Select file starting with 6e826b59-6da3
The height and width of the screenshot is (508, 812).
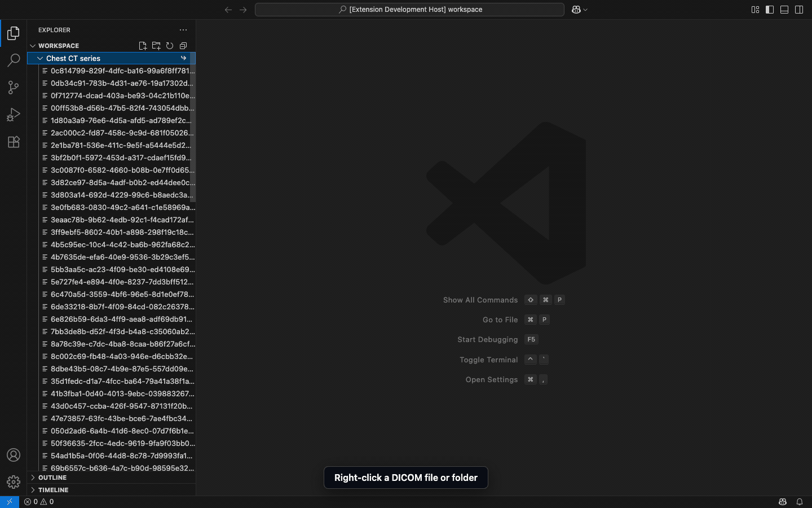[112, 319]
